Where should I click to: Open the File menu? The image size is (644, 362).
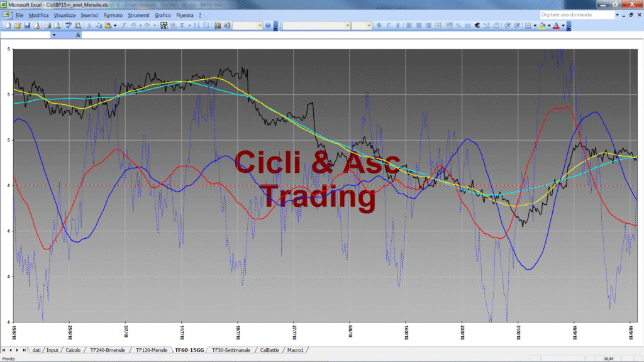[19, 15]
